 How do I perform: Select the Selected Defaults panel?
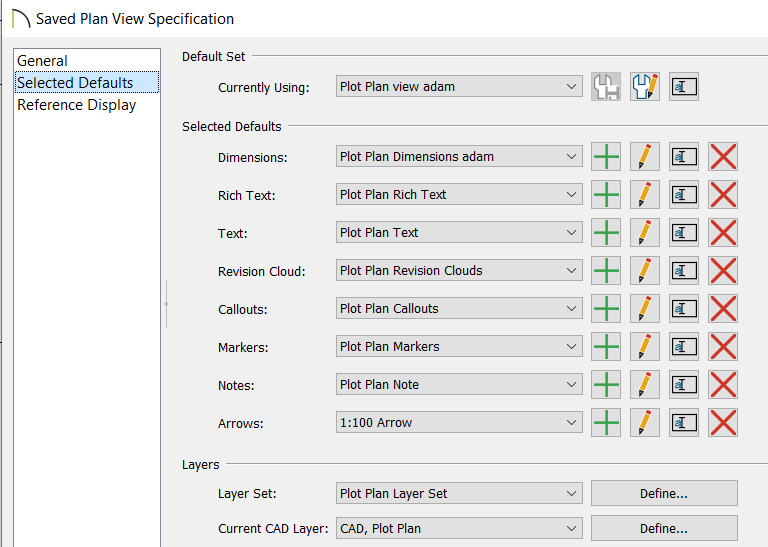tap(87, 82)
